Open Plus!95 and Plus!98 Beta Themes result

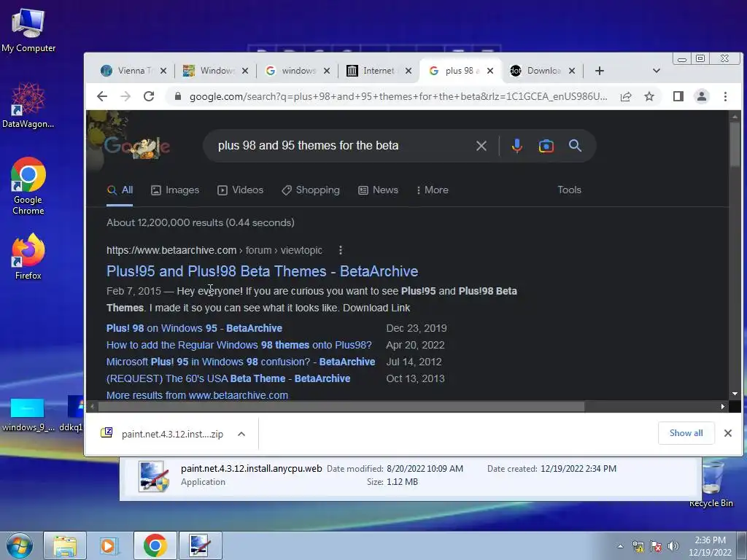(262, 271)
